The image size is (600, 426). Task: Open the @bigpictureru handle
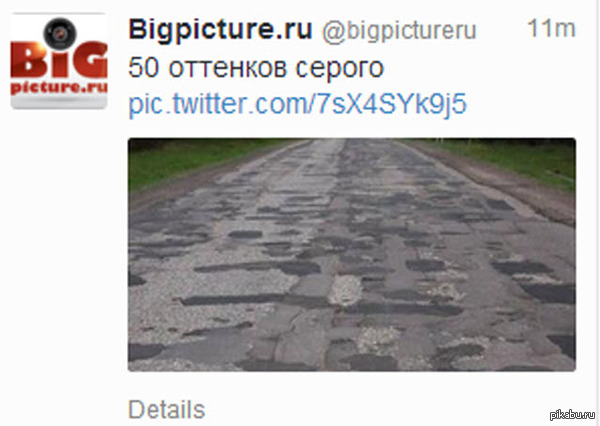click(x=399, y=31)
